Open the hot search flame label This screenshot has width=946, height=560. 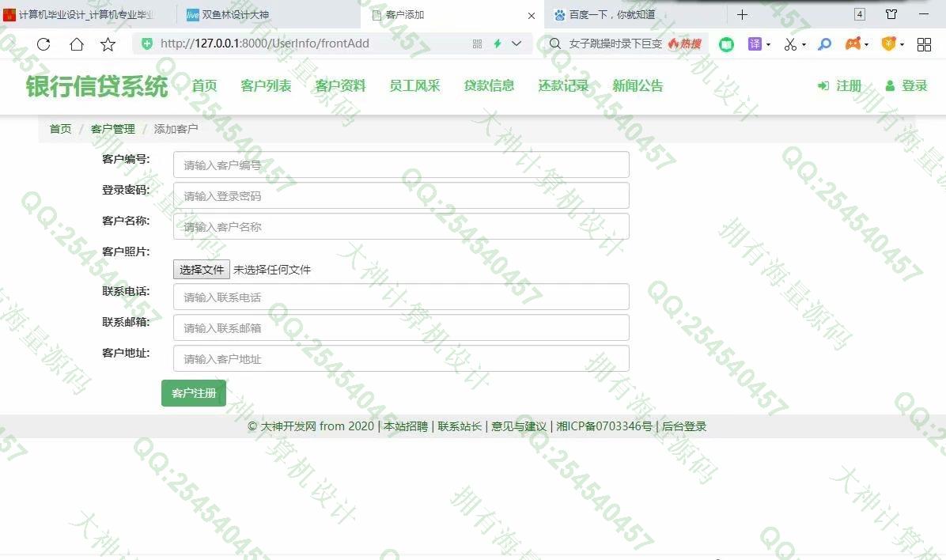[685, 44]
